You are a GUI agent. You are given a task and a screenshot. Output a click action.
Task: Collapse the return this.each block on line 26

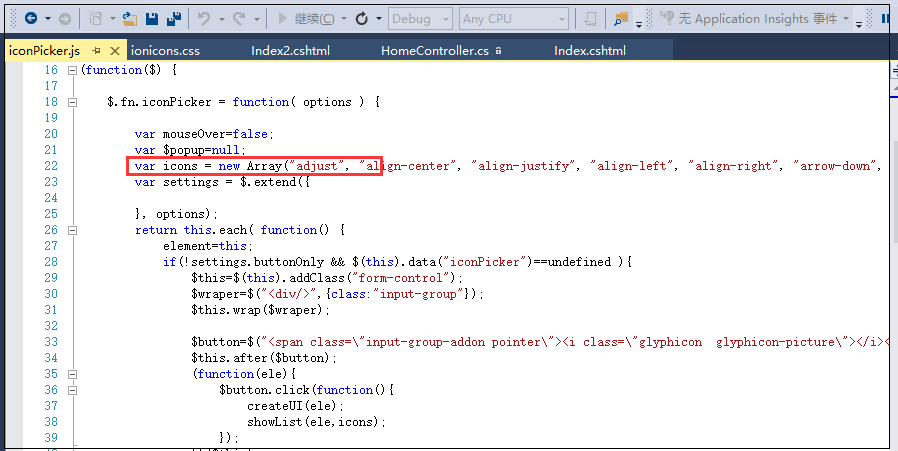(x=71, y=230)
